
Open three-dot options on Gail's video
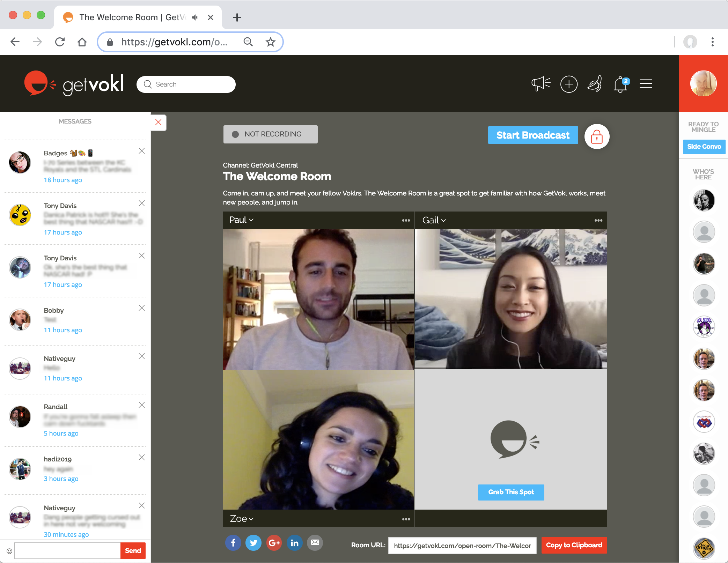(598, 220)
